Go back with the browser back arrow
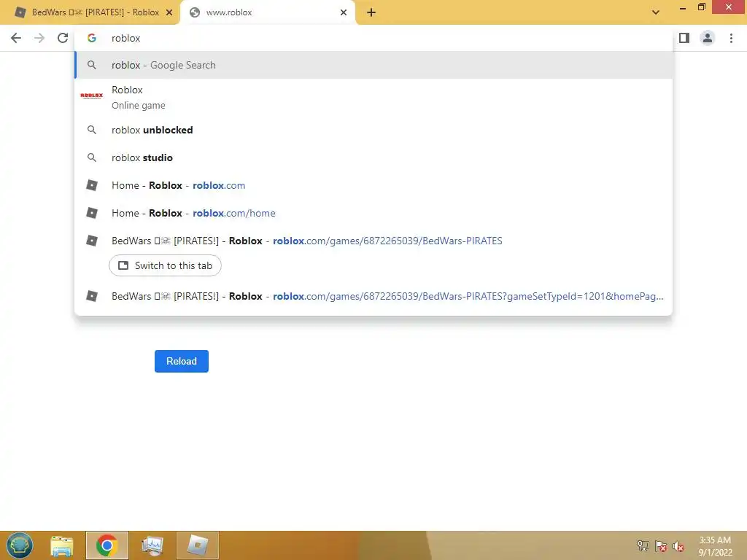The width and height of the screenshot is (747, 560). [x=16, y=38]
